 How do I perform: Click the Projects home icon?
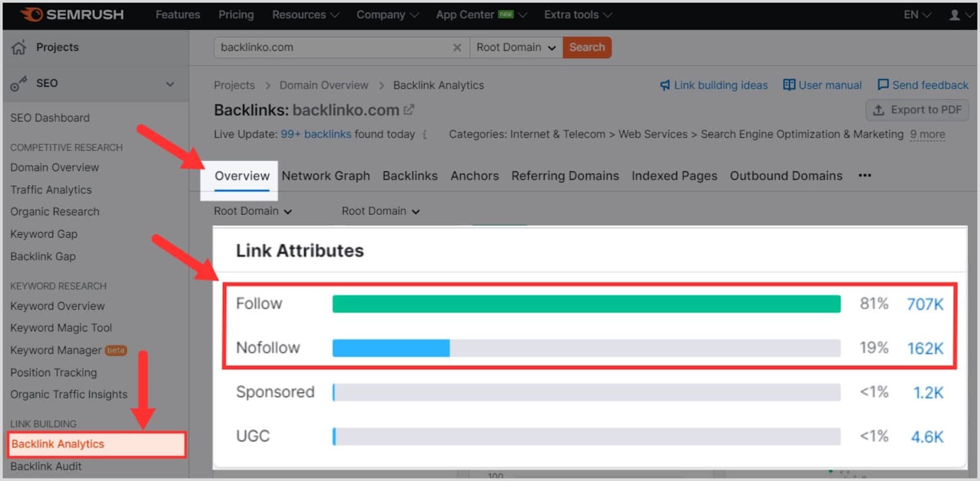19,48
